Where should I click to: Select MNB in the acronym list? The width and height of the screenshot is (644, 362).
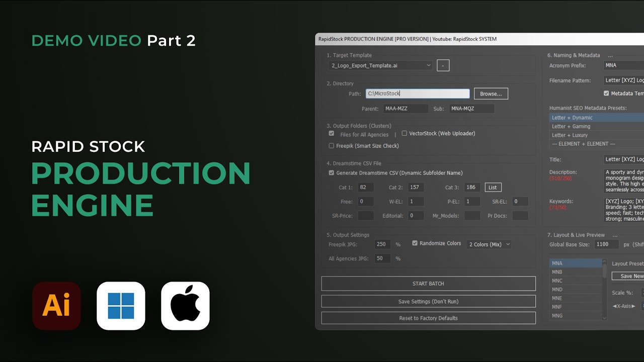point(576,272)
